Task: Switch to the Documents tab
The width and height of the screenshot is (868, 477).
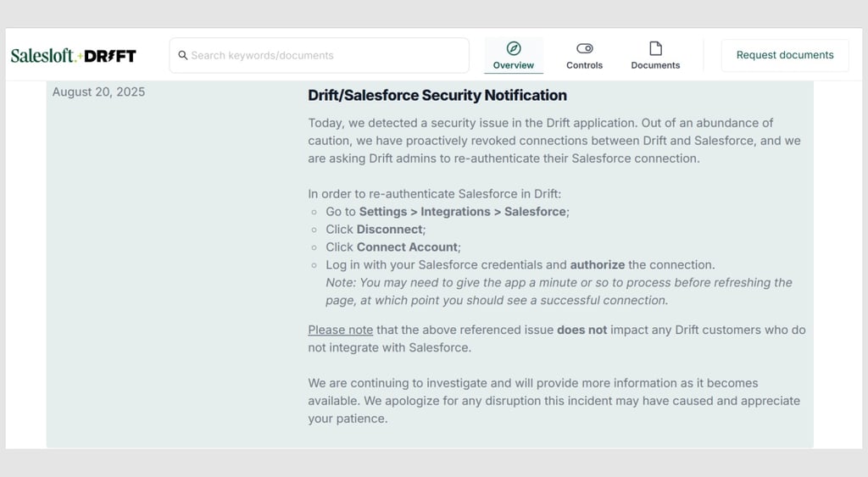Action: pos(655,55)
